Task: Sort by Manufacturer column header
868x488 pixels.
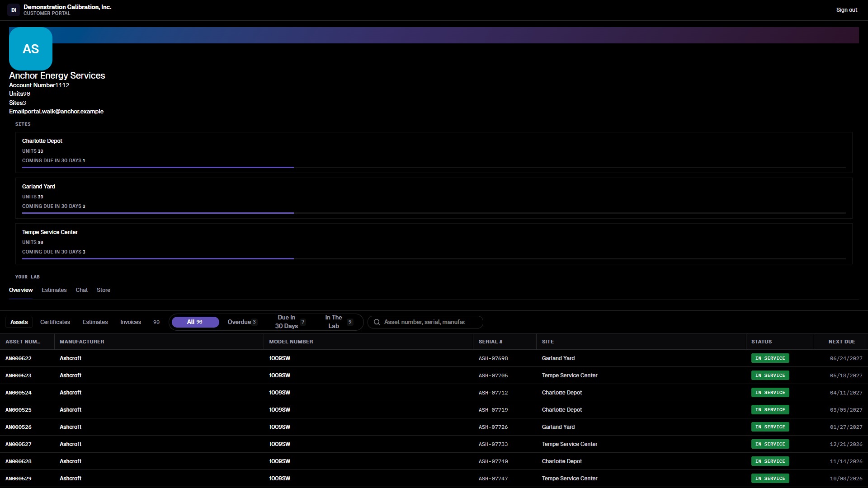Action: (x=159, y=342)
